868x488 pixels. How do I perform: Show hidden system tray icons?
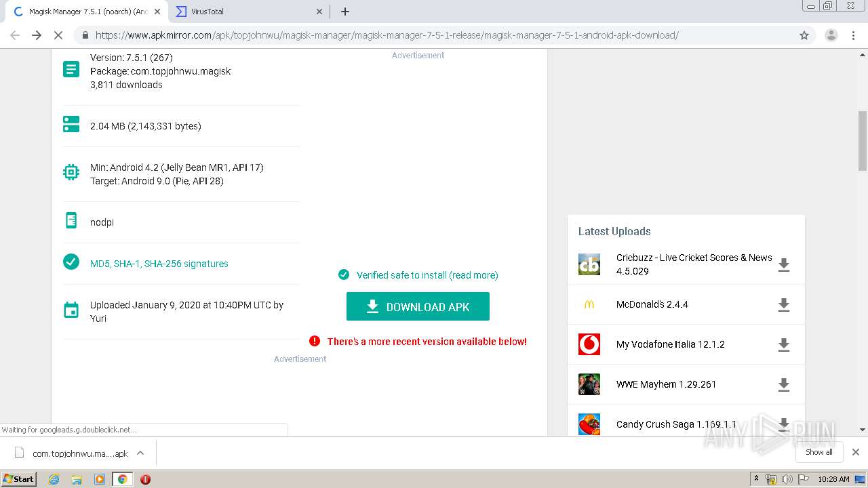(756, 479)
